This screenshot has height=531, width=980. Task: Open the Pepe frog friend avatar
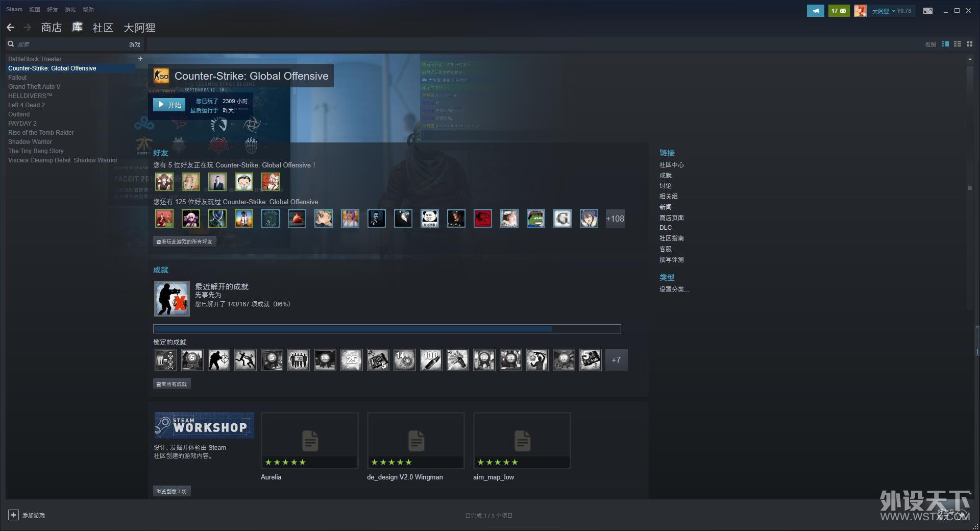(x=536, y=219)
